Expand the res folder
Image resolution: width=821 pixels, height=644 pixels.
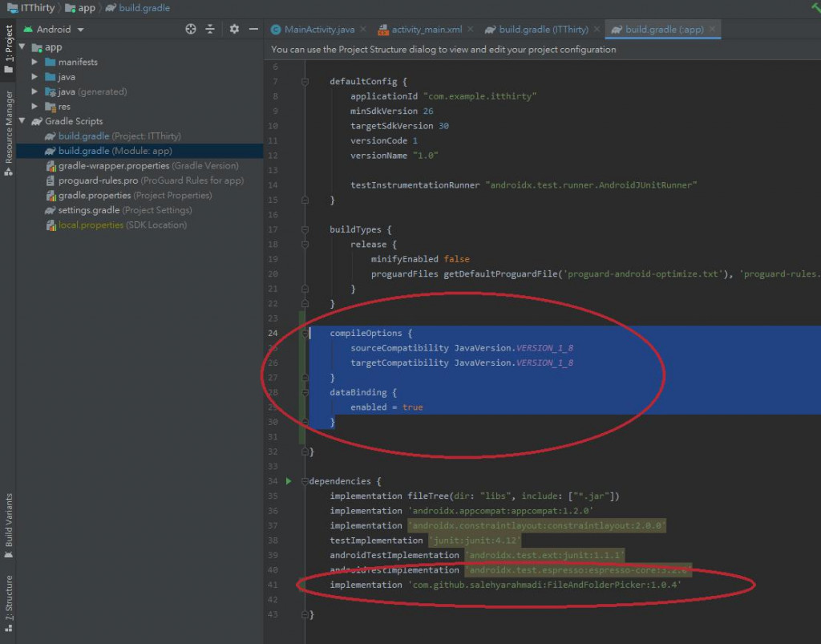pyautogui.click(x=34, y=107)
